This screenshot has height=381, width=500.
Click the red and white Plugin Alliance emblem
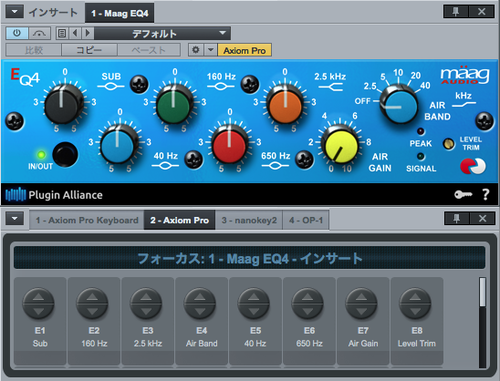(473, 166)
